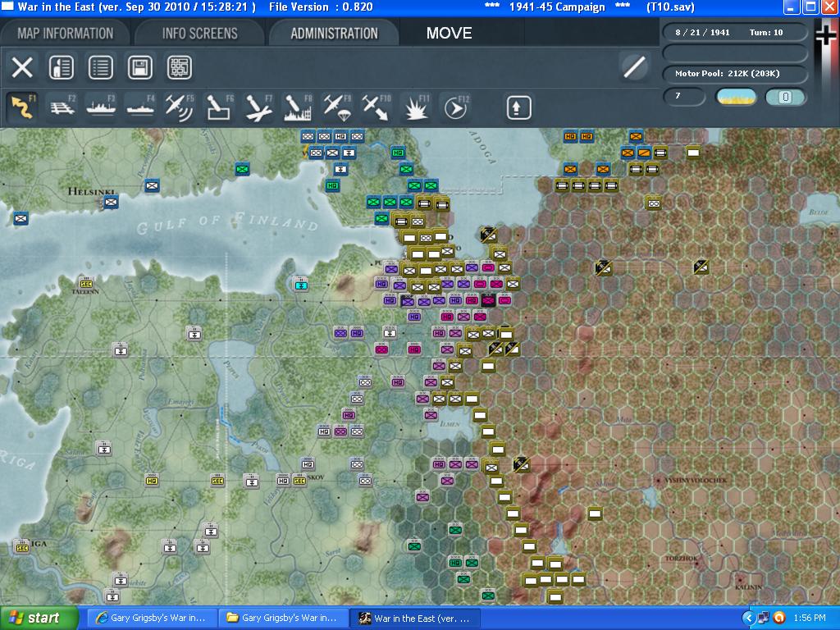Viewport: 840px width, 630px height.
Task: Click the MOVE mode label
Action: [x=449, y=33]
